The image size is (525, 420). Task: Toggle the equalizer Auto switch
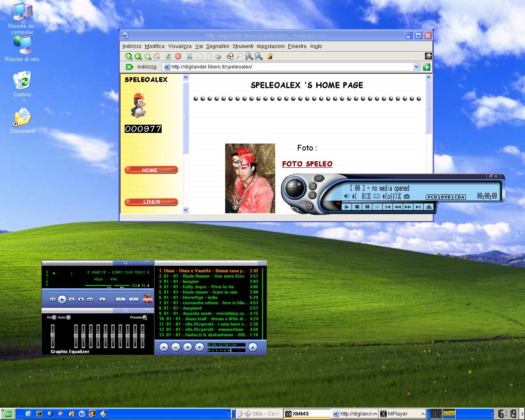pyautogui.click(x=68, y=317)
